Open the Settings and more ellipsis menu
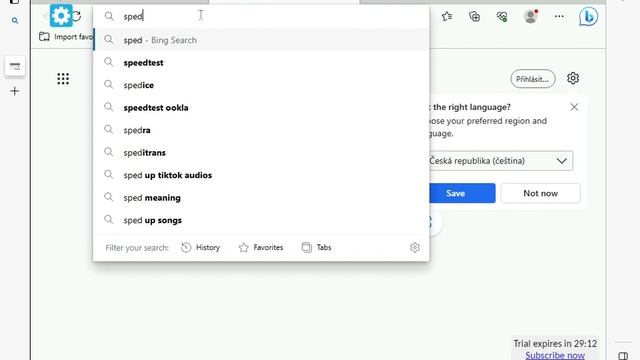The width and height of the screenshot is (640, 360). 559,16
